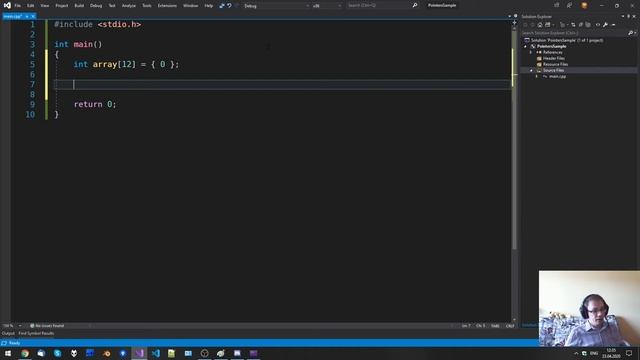Toggle Solution Explorer preview selected items eye icon
This screenshot has height=360, width=640.
pyautogui.click(x=598, y=25)
